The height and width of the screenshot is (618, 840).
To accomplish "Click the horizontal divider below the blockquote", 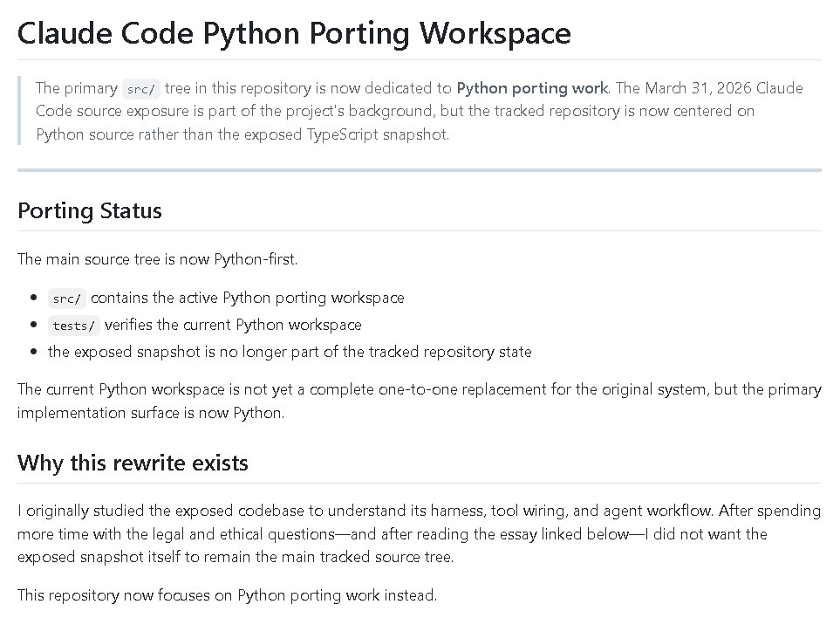I will [419, 170].
